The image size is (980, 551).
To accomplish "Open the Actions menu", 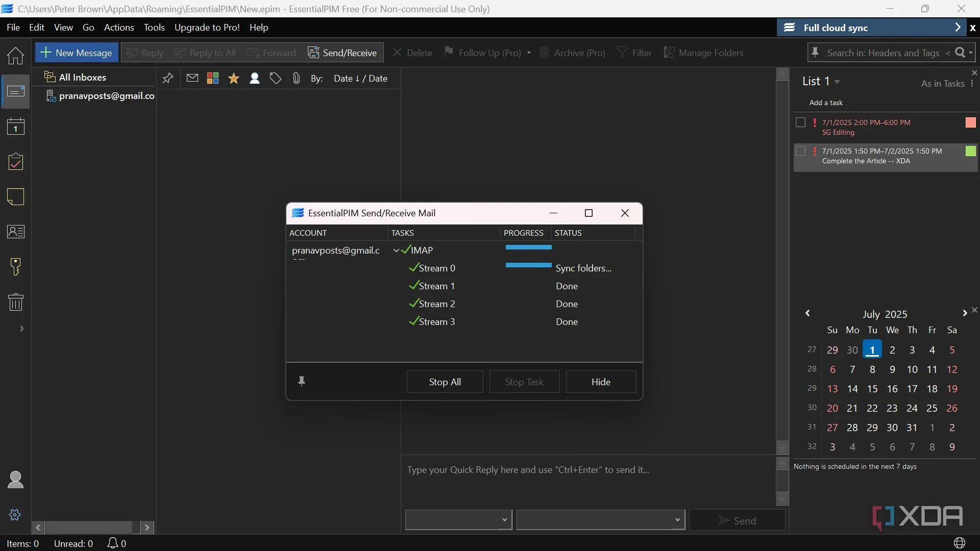I will coord(119,28).
